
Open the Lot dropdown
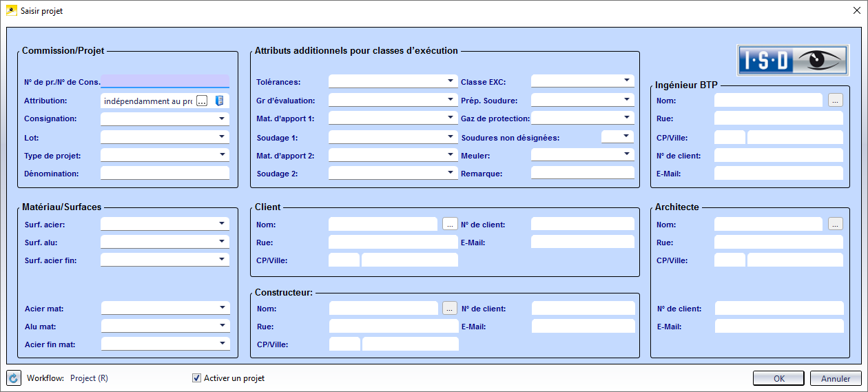222,136
